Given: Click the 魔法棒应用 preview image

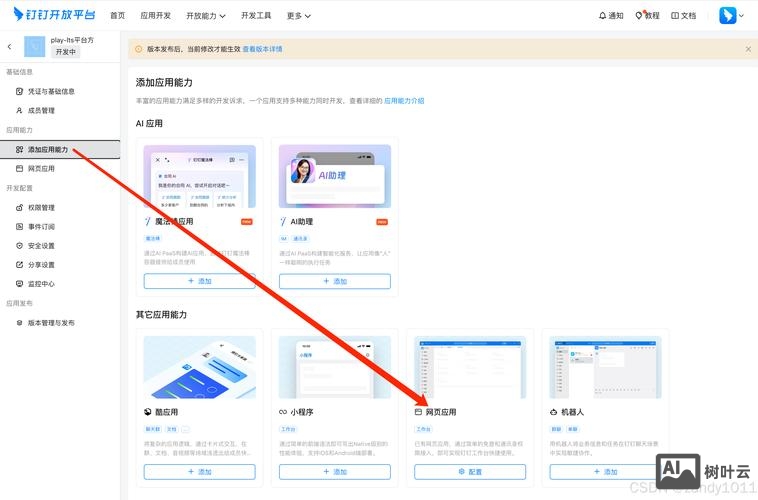Looking at the screenshot, I should (200, 176).
